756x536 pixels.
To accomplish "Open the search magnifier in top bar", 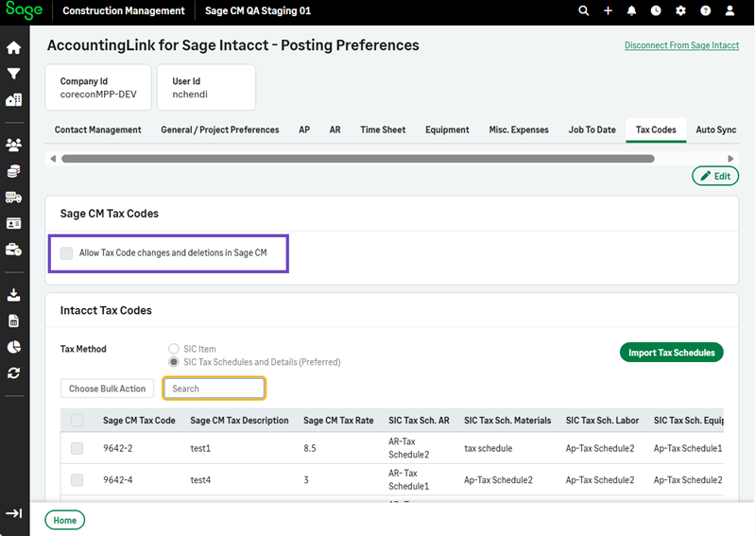I will pyautogui.click(x=583, y=10).
